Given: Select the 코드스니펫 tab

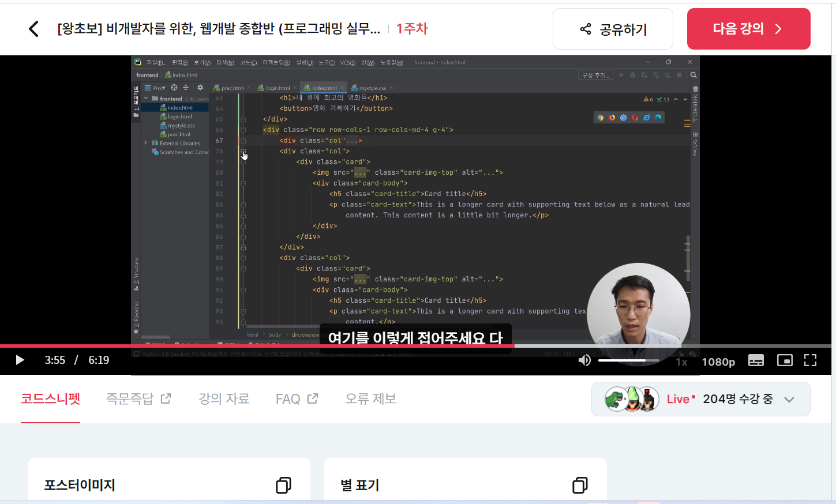Looking at the screenshot, I should click(x=50, y=398).
